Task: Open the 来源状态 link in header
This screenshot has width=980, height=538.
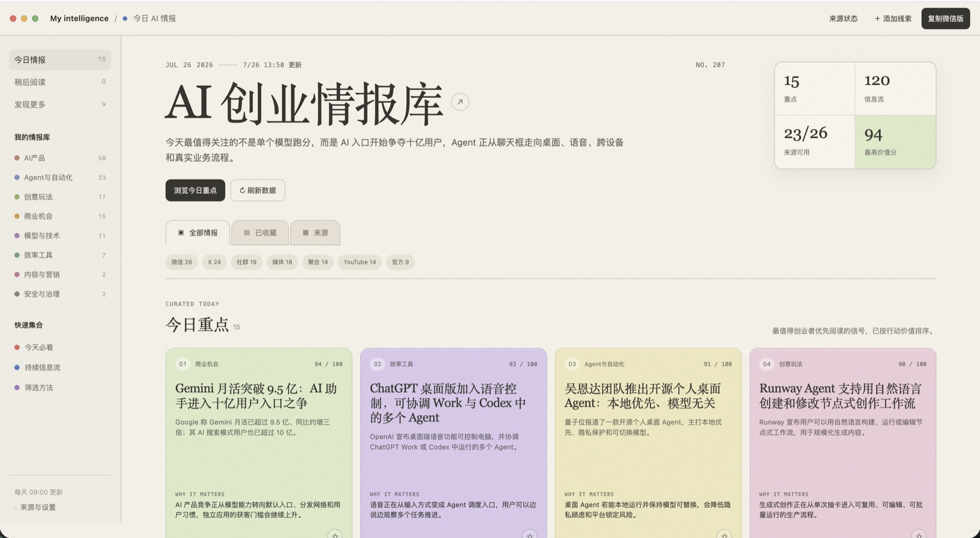Action: [843, 18]
